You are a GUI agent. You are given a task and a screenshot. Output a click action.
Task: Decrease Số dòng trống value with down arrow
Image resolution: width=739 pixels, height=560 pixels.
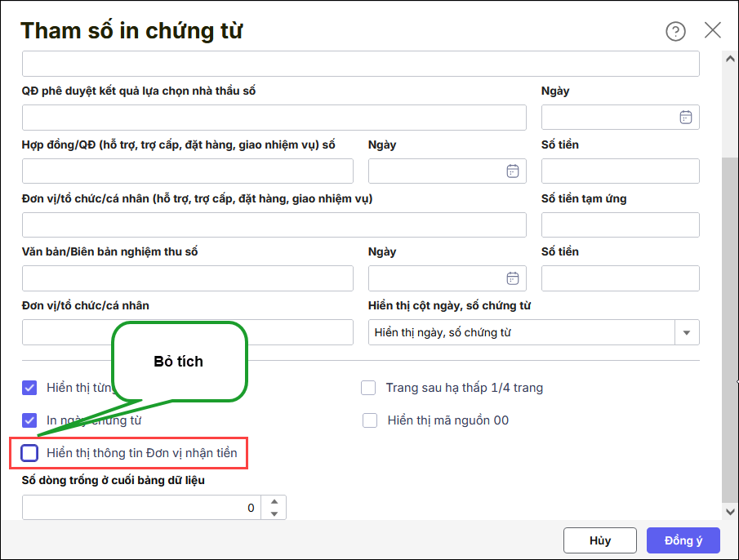pos(274,513)
